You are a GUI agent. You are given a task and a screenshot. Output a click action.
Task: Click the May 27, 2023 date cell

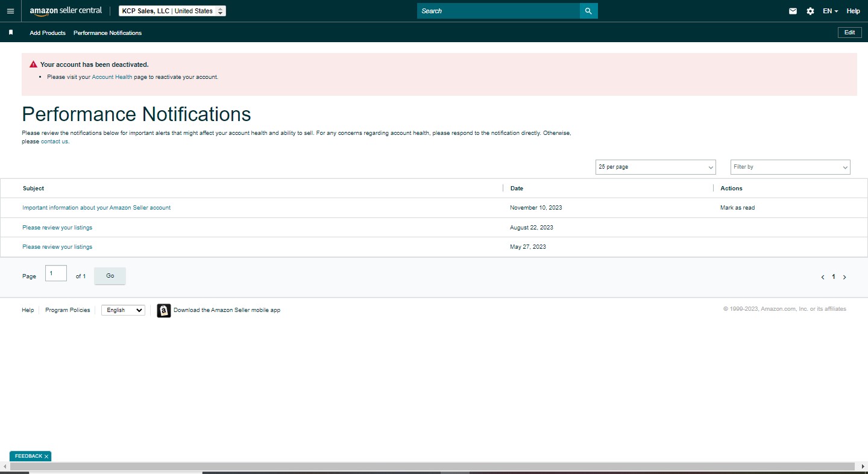click(528, 247)
